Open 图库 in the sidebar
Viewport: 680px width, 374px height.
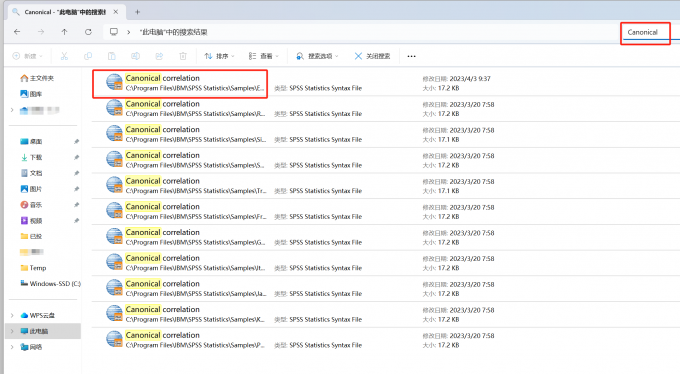tap(31, 94)
